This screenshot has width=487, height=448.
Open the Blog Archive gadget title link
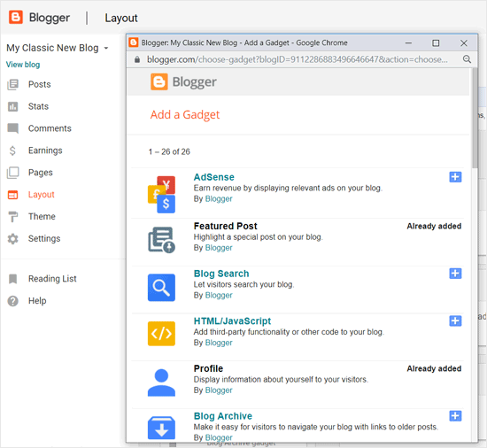coord(222,416)
